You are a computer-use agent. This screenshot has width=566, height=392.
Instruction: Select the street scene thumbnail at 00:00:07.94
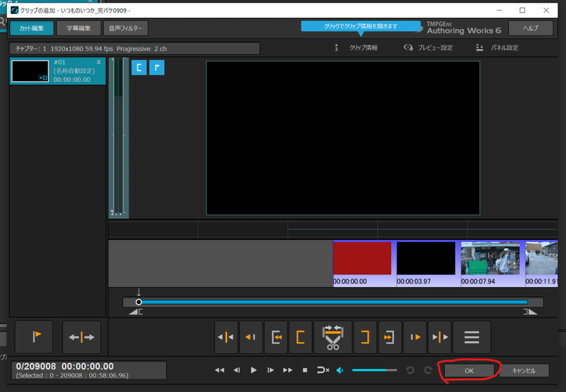pyautogui.click(x=490, y=258)
